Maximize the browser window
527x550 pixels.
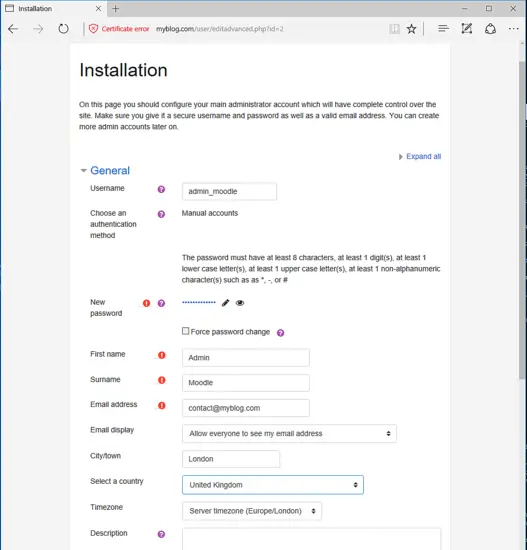[x=489, y=8]
